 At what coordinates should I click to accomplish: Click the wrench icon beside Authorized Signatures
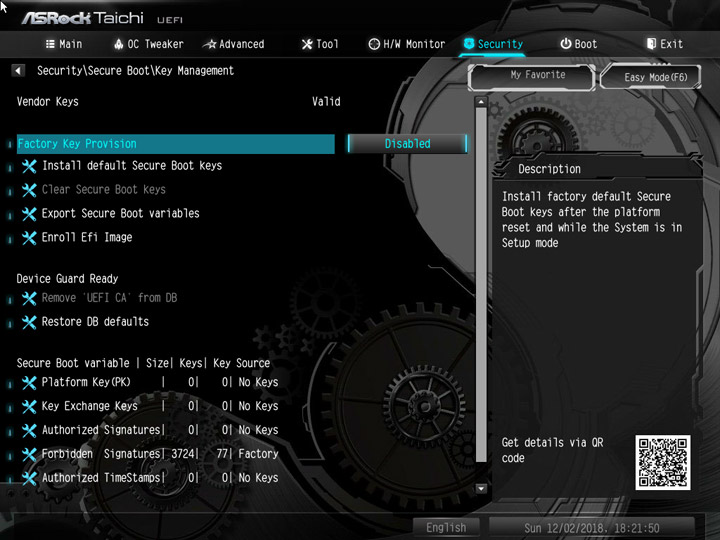[29, 431]
